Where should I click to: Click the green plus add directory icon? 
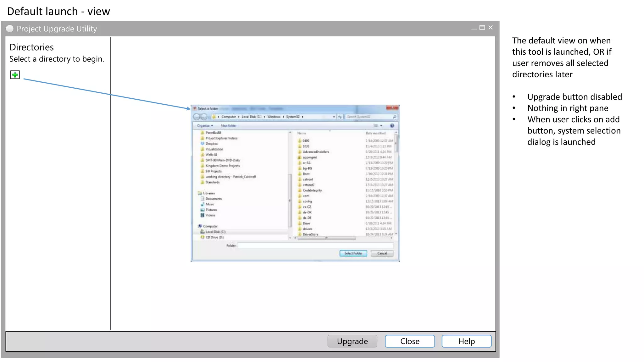15,75
